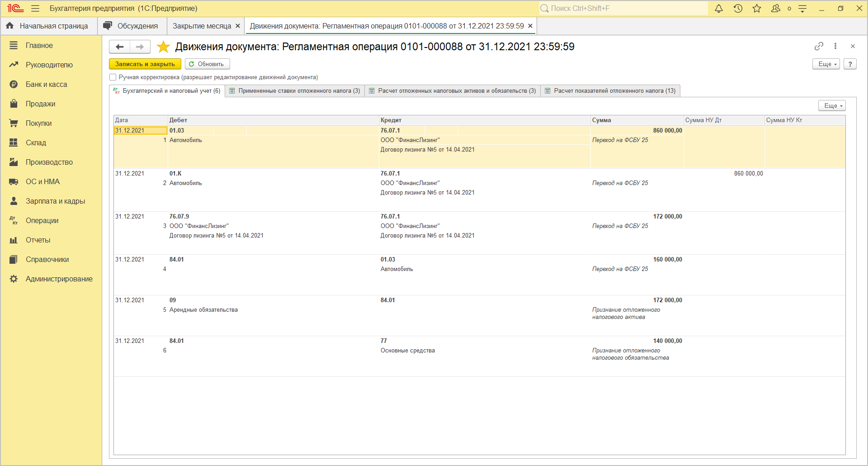Open Руководителю section
The height and width of the screenshot is (466, 868).
49,65
